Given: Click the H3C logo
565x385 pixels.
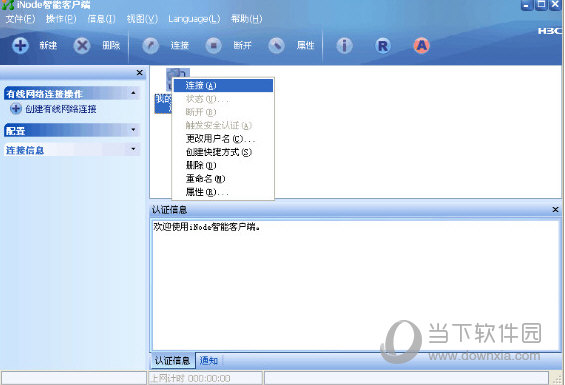Looking at the screenshot, I should pos(550,31).
